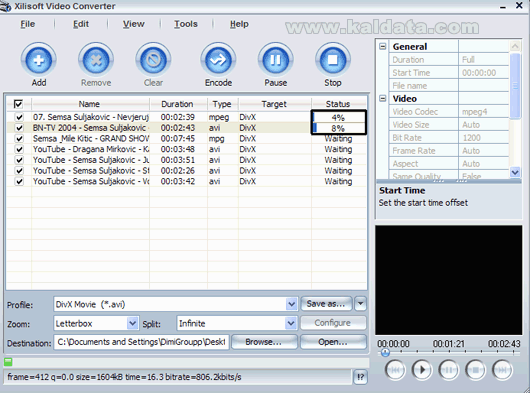Sort list by the Name column header
Viewport: 530px width, 393px height.
(90, 104)
